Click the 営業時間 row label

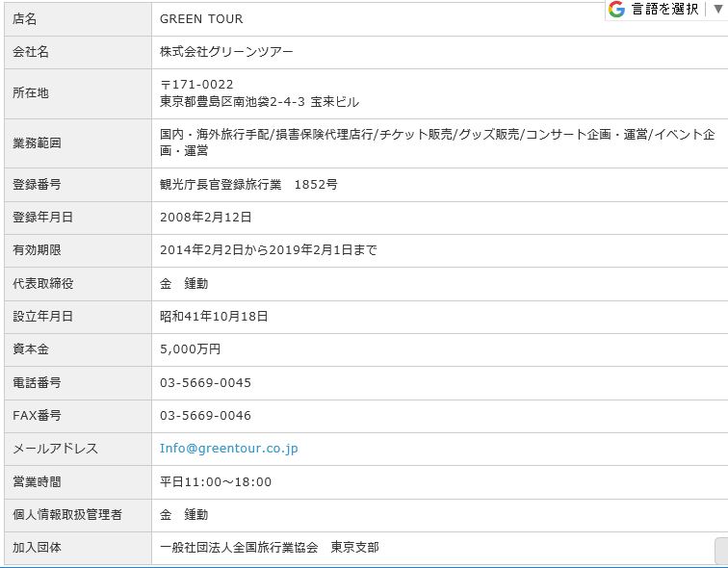(37, 482)
